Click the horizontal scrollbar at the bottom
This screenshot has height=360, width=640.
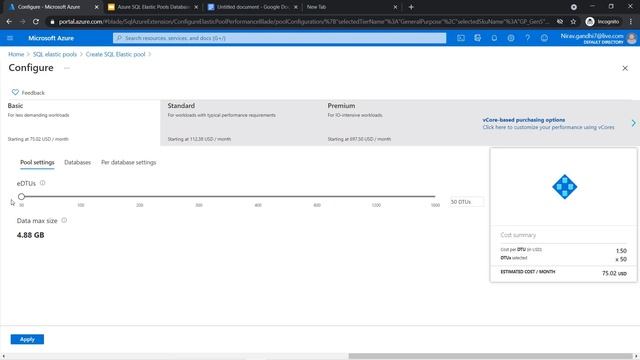coord(490,356)
